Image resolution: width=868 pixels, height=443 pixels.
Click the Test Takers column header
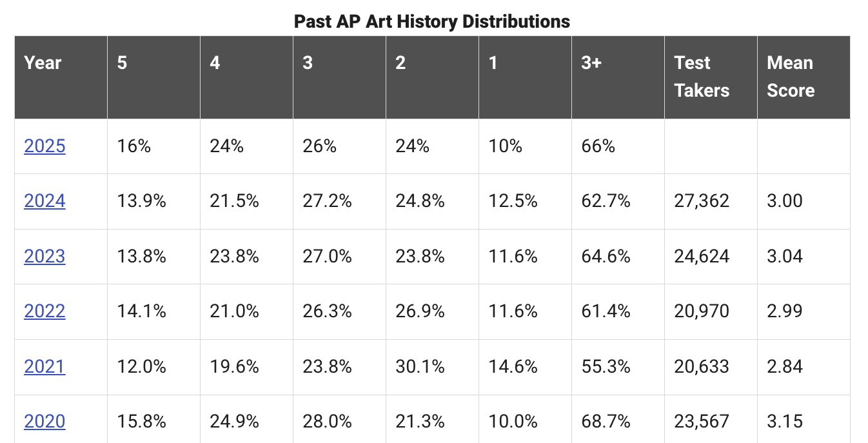[x=702, y=77]
